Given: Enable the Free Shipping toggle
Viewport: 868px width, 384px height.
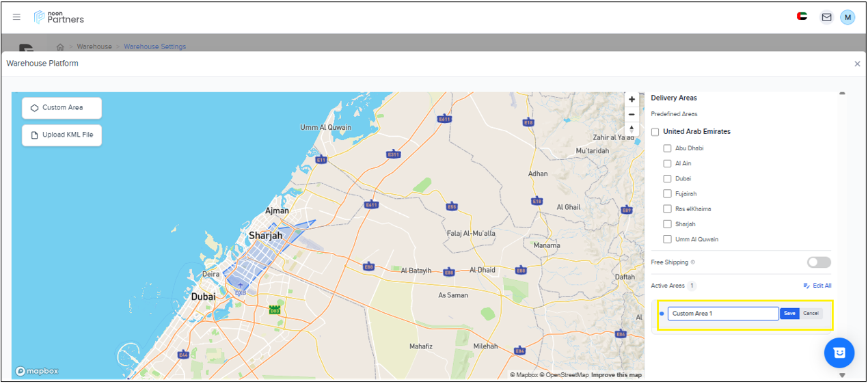Looking at the screenshot, I should tap(819, 262).
